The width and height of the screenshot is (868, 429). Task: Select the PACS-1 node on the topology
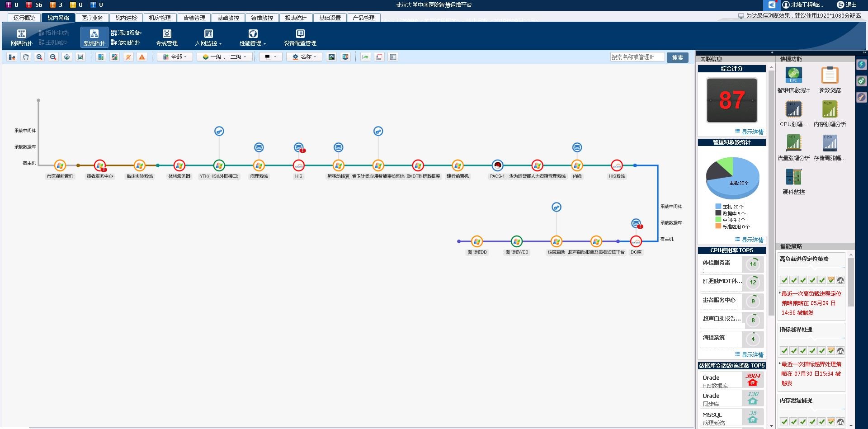497,165
